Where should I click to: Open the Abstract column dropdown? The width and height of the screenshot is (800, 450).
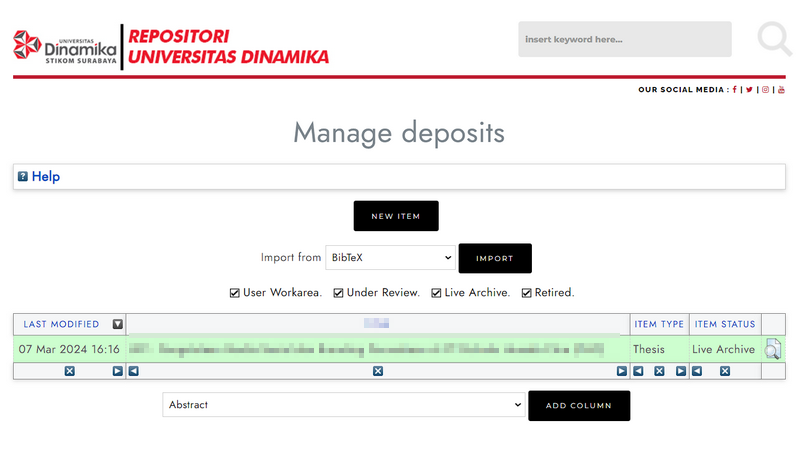point(343,405)
